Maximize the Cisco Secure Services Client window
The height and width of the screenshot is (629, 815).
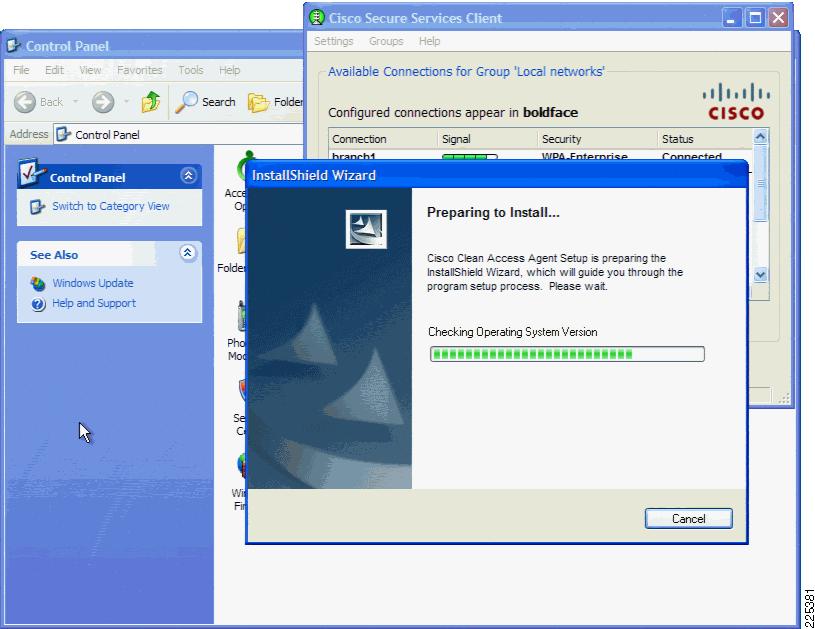click(755, 18)
